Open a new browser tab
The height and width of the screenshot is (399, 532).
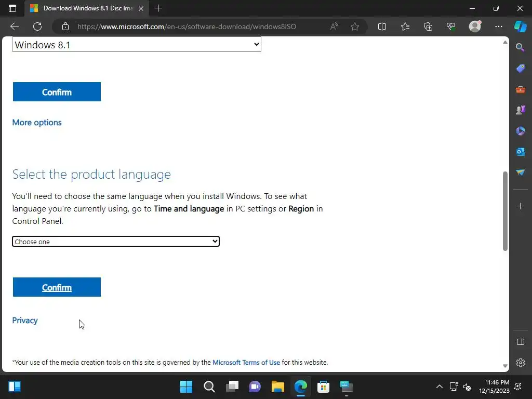(x=158, y=8)
